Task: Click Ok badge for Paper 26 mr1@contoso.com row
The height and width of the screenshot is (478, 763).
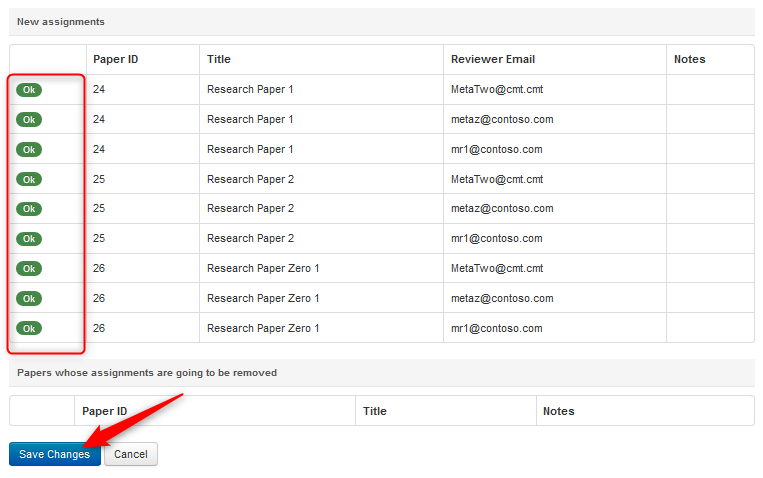Action: click(x=29, y=328)
